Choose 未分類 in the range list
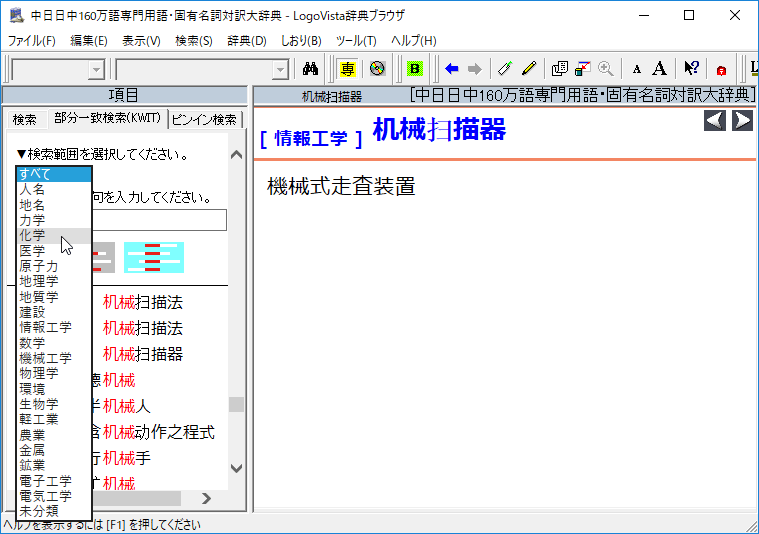 click(x=54, y=511)
